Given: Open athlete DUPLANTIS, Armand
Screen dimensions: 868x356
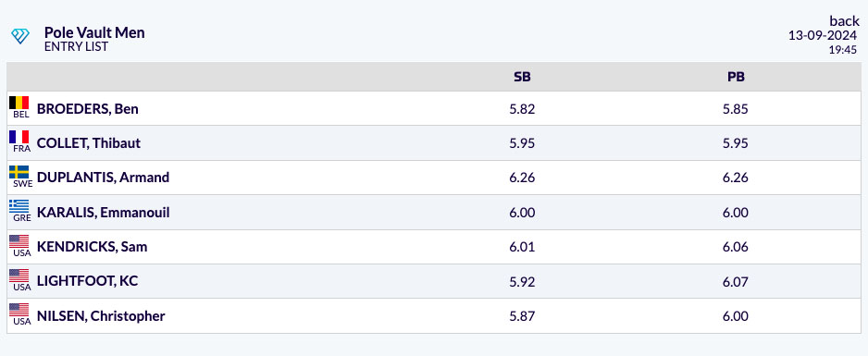Looking at the screenshot, I should [x=103, y=178].
